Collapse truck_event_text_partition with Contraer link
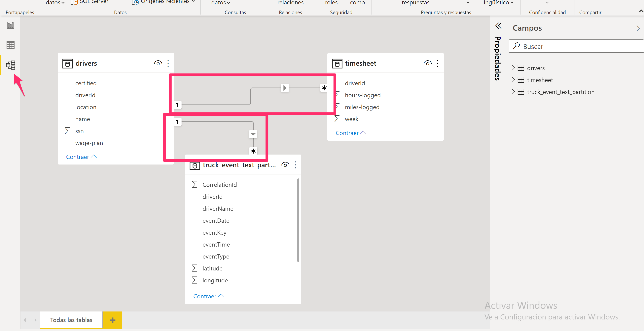This screenshot has height=331, width=644. point(208,296)
